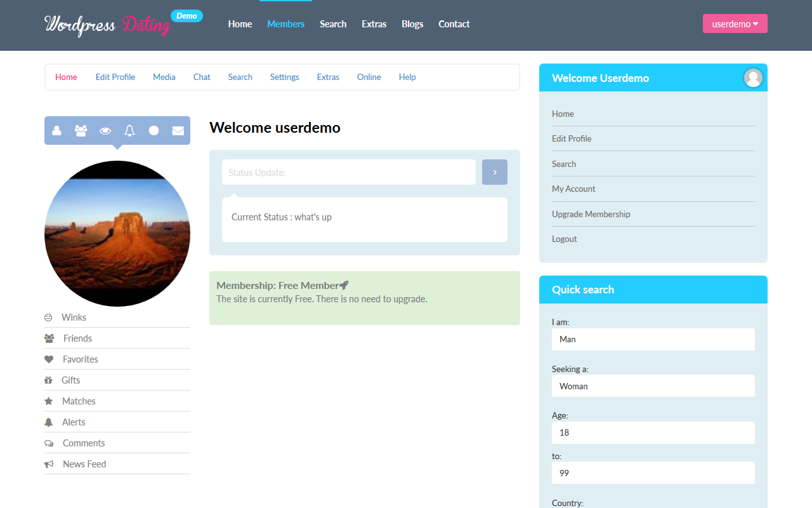Open the Favorites link in sidebar
The width and height of the screenshot is (812, 508).
coord(81,359)
